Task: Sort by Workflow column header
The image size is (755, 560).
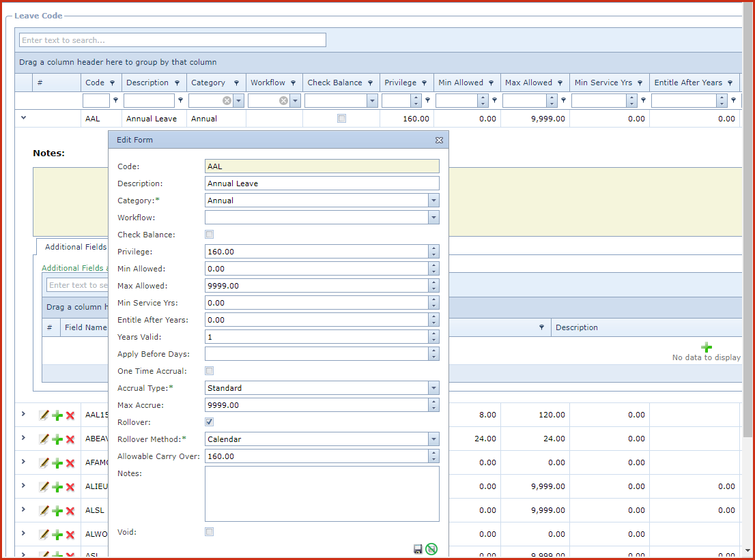Action: (x=268, y=83)
